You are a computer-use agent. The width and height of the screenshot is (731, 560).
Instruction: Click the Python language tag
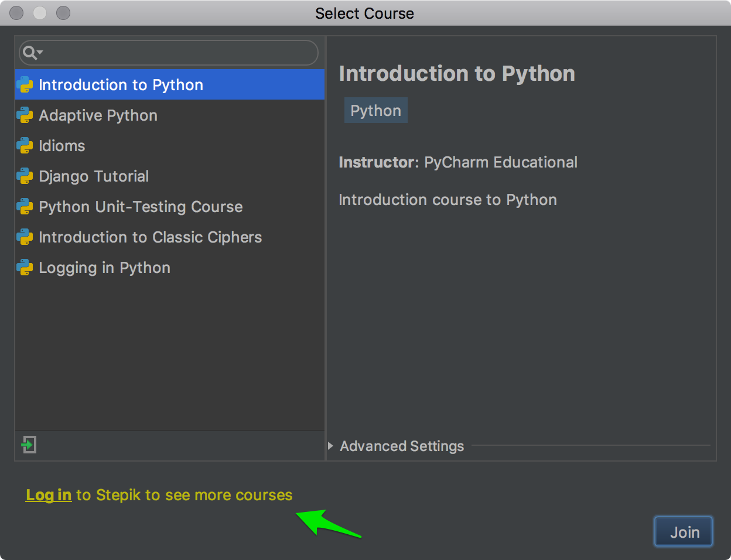coord(375,111)
